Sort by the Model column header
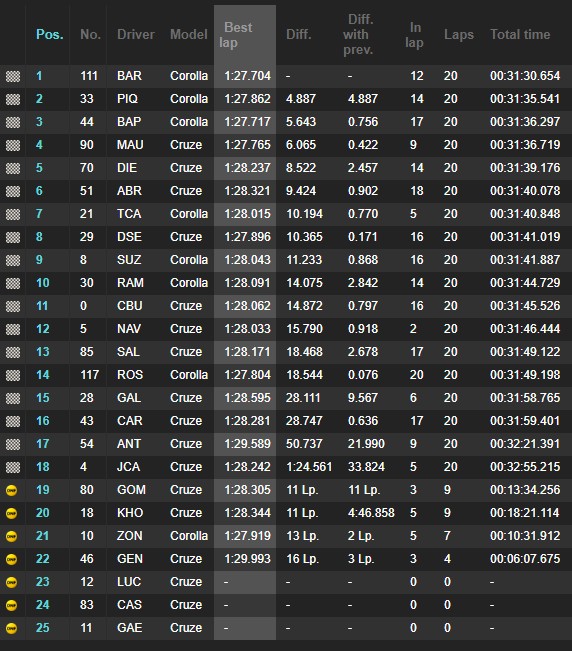 [x=188, y=34]
